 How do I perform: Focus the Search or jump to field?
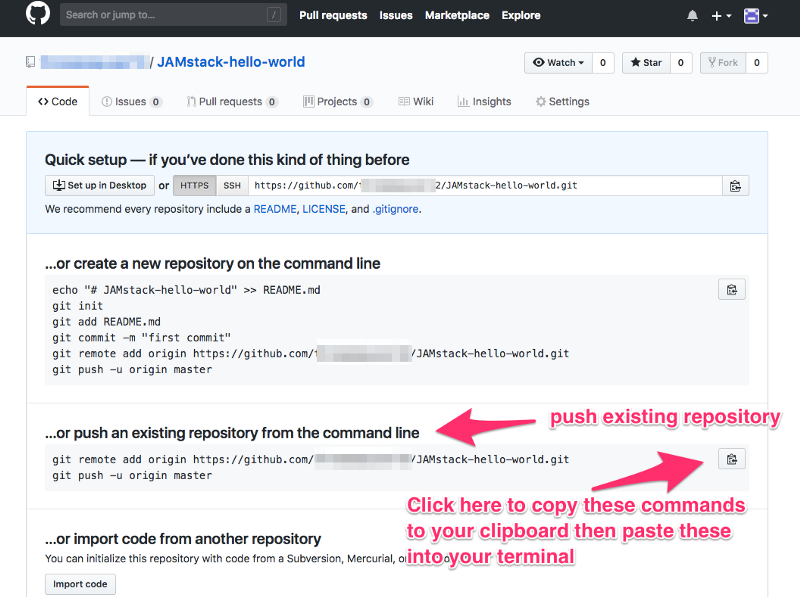tap(173, 15)
